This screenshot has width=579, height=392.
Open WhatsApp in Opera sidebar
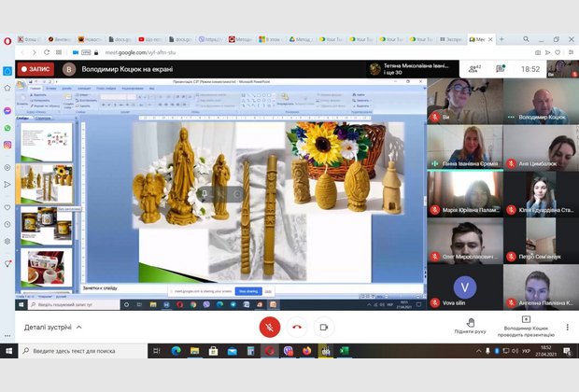7,128
